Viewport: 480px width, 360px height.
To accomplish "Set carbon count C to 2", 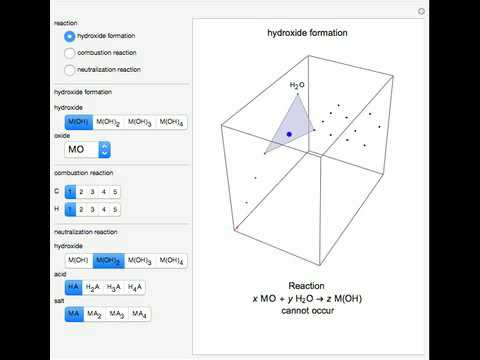I will [x=81, y=192].
